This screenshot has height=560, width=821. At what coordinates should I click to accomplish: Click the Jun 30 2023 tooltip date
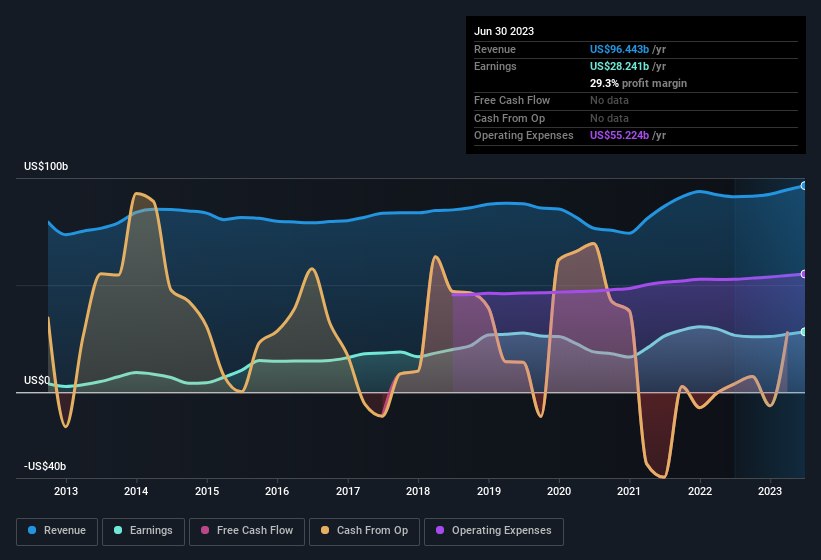[504, 31]
